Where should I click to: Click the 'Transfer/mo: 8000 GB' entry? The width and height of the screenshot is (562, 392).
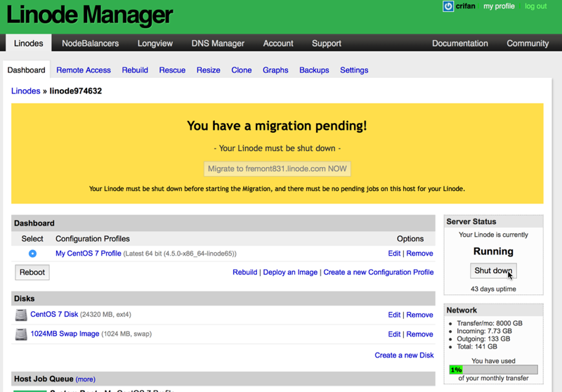point(490,323)
